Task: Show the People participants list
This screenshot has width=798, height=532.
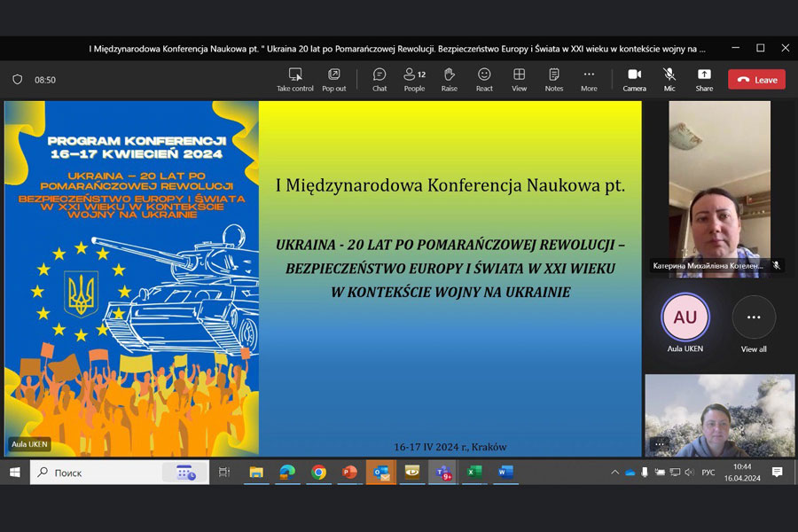Action: tap(414, 79)
